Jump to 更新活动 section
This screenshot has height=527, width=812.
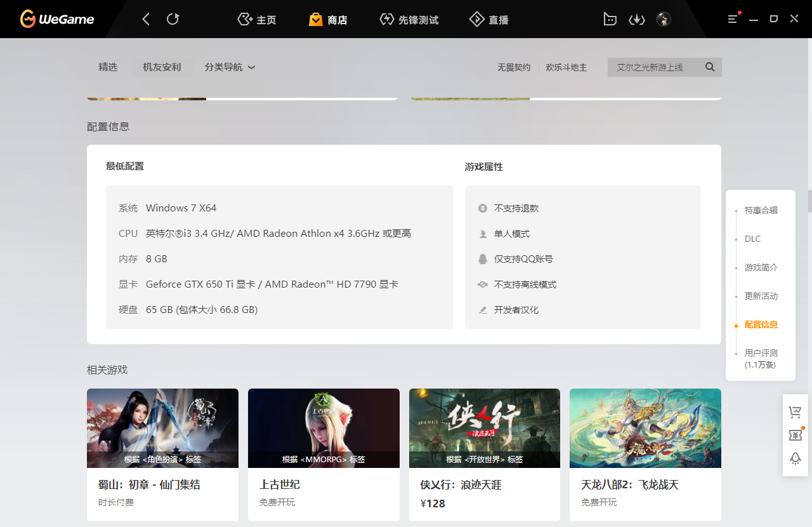[x=761, y=296]
